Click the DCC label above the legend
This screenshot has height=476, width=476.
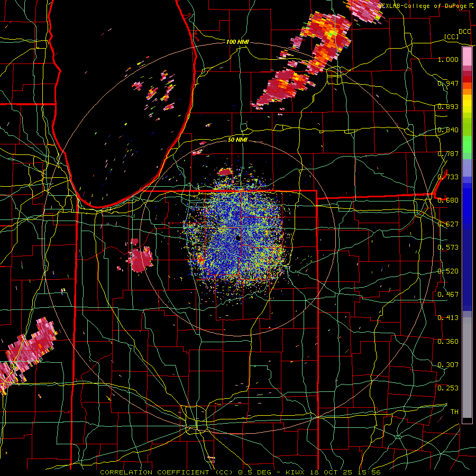coord(465,32)
